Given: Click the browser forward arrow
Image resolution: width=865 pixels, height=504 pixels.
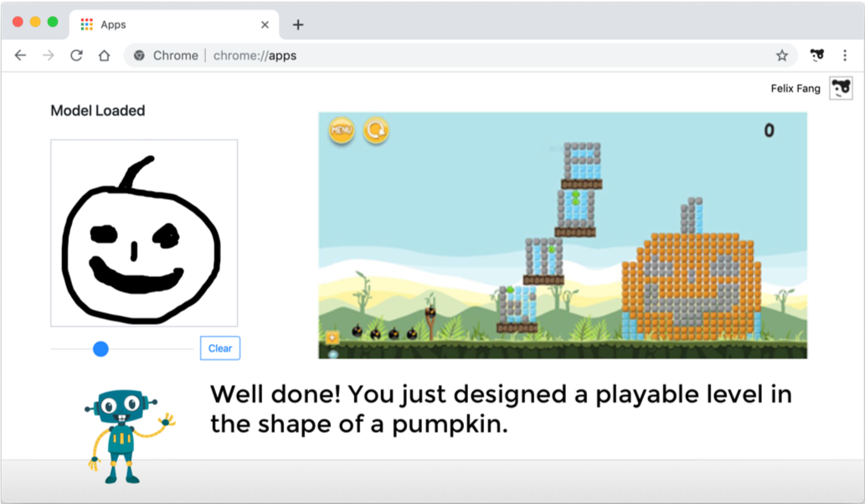Looking at the screenshot, I should coord(49,55).
